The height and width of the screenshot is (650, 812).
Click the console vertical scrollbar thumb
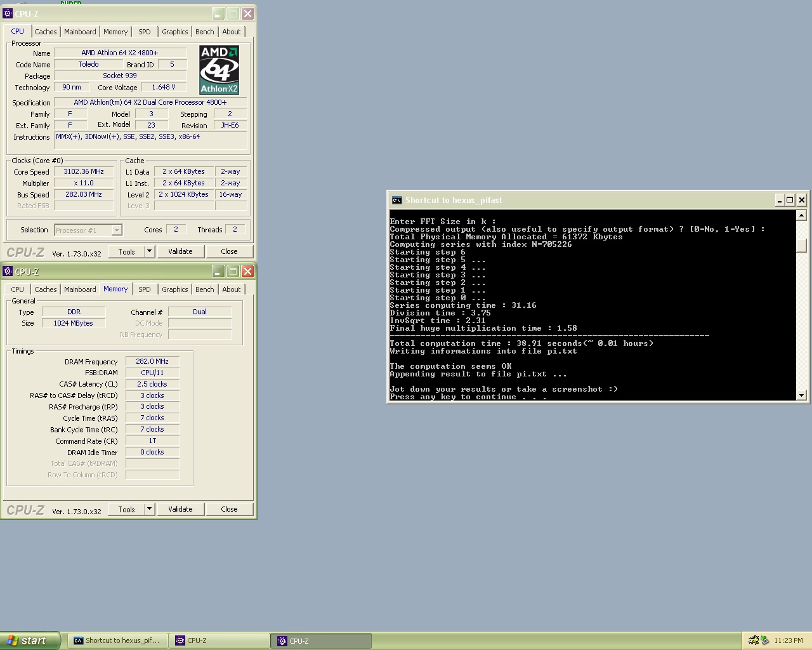pos(801,245)
